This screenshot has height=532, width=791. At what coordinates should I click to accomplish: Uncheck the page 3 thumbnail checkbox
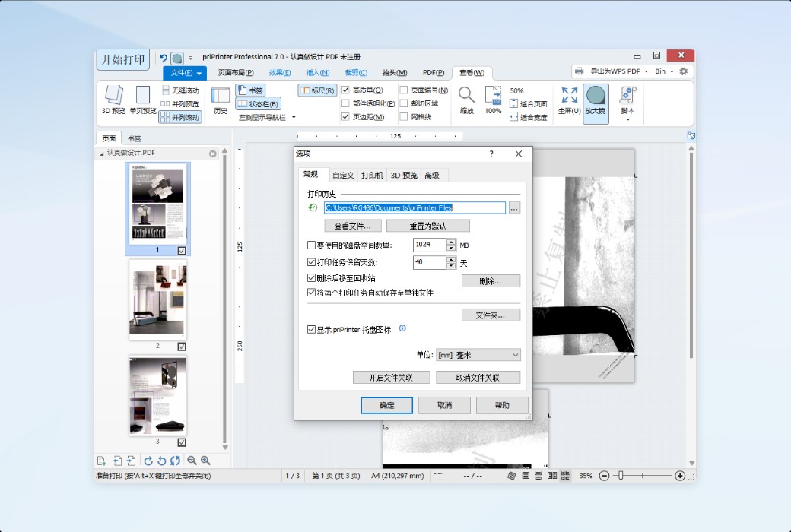[x=182, y=442]
